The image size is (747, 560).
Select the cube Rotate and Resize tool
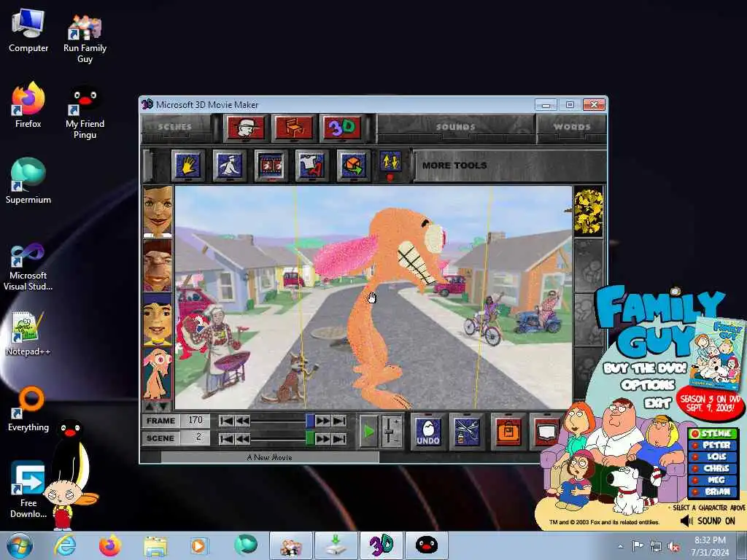pos(354,166)
